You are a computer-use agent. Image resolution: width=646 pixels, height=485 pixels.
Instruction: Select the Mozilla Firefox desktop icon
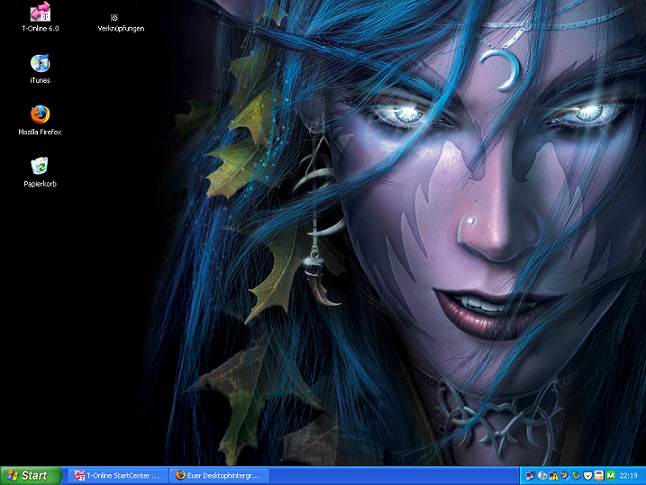(x=40, y=115)
